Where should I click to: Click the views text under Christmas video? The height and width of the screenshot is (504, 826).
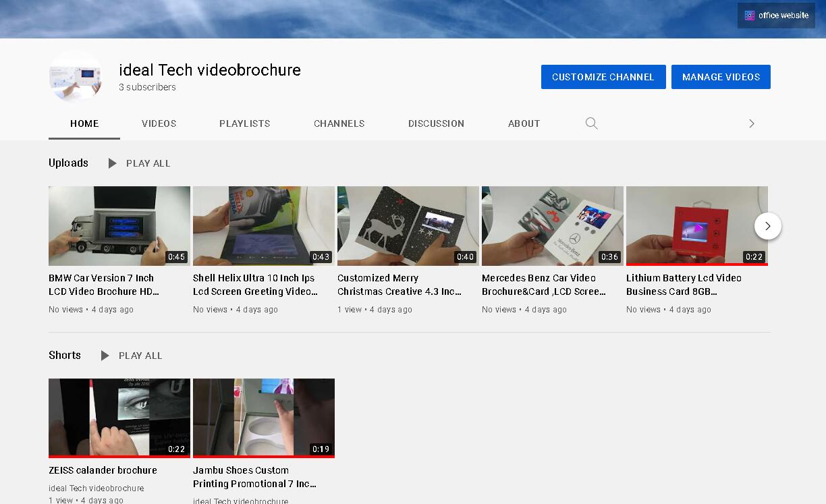click(350, 310)
